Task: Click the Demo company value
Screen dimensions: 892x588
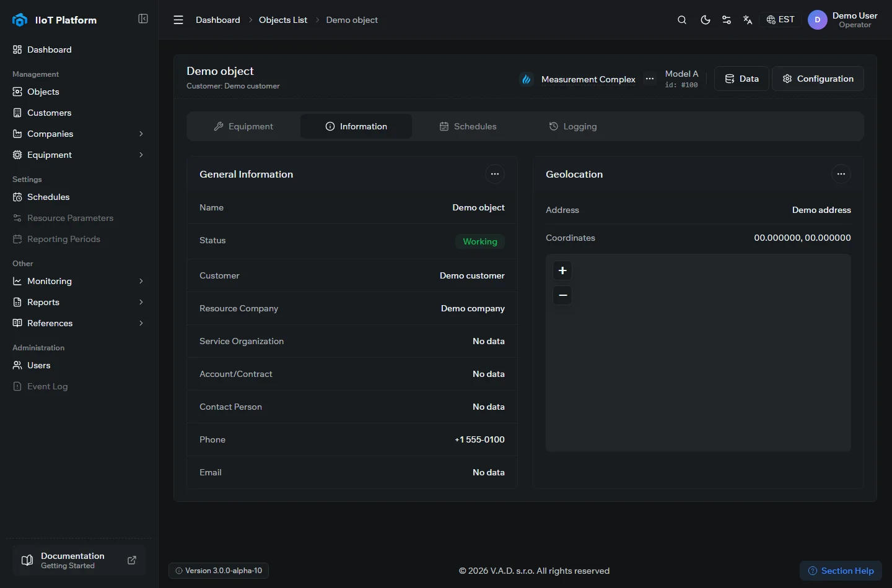Action: (x=473, y=308)
